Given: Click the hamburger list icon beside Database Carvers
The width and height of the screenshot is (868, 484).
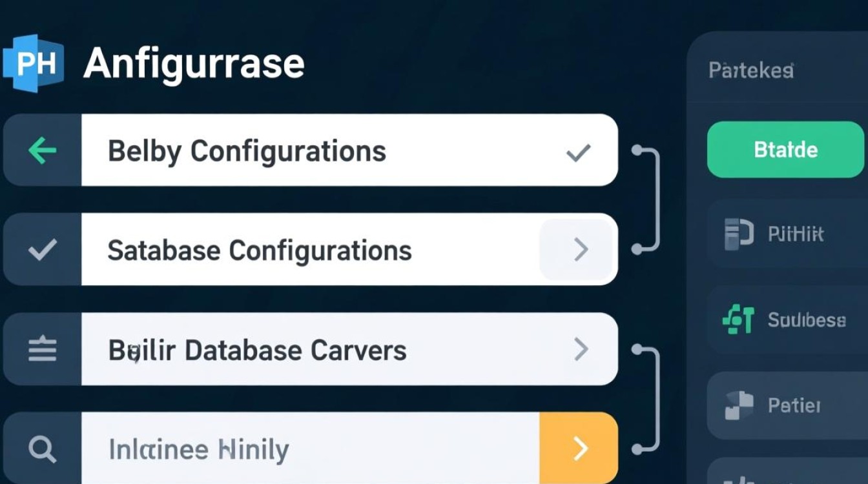Looking at the screenshot, I should [x=43, y=350].
